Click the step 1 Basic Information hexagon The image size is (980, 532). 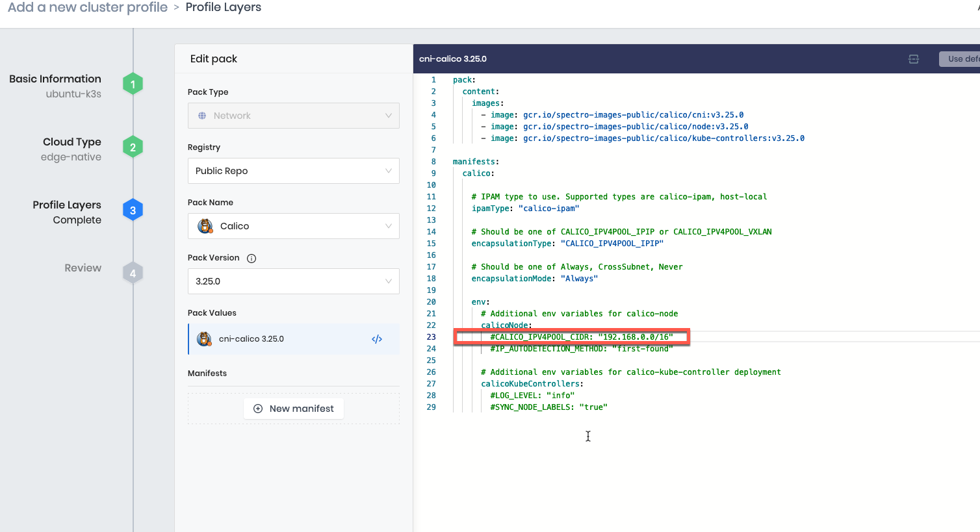click(133, 84)
